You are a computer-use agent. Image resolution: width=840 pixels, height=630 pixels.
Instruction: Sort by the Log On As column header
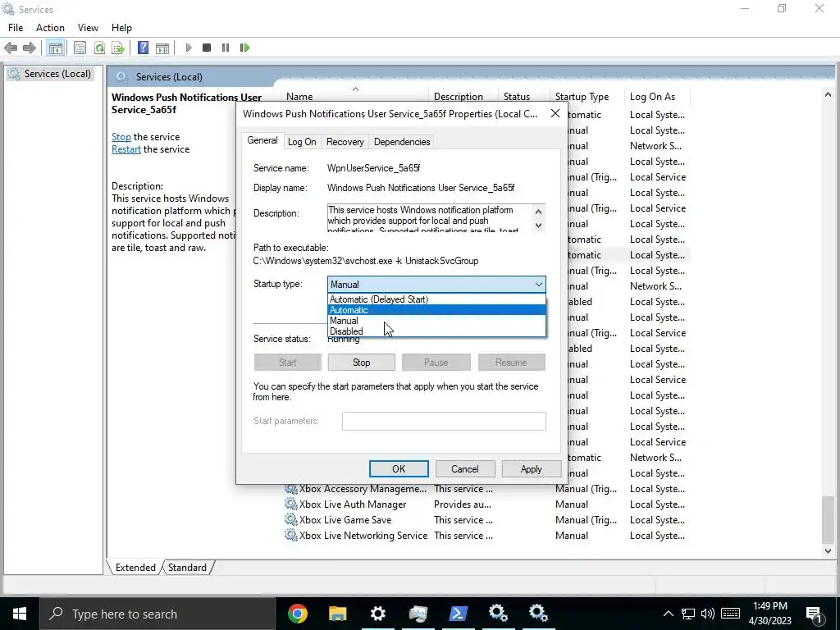click(657, 97)
